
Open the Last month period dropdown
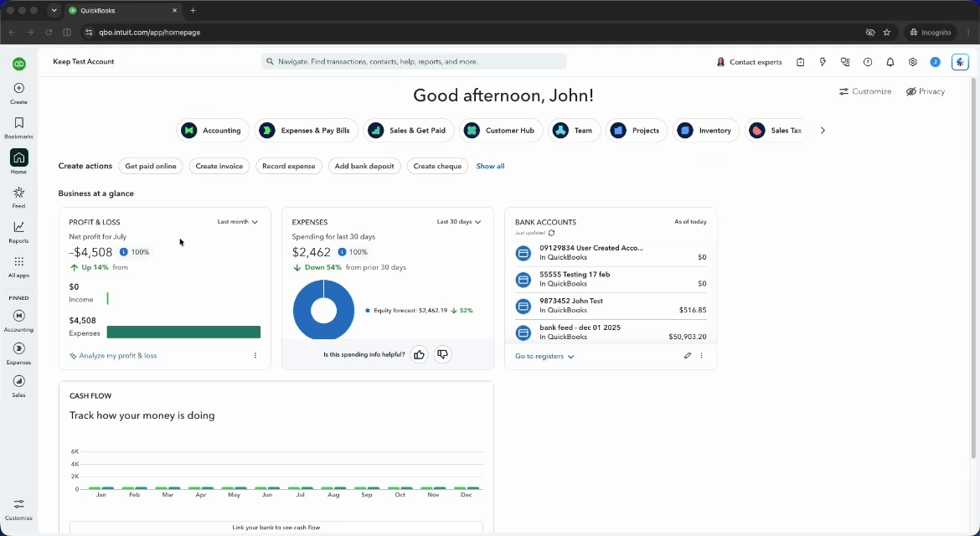point(238,222)
